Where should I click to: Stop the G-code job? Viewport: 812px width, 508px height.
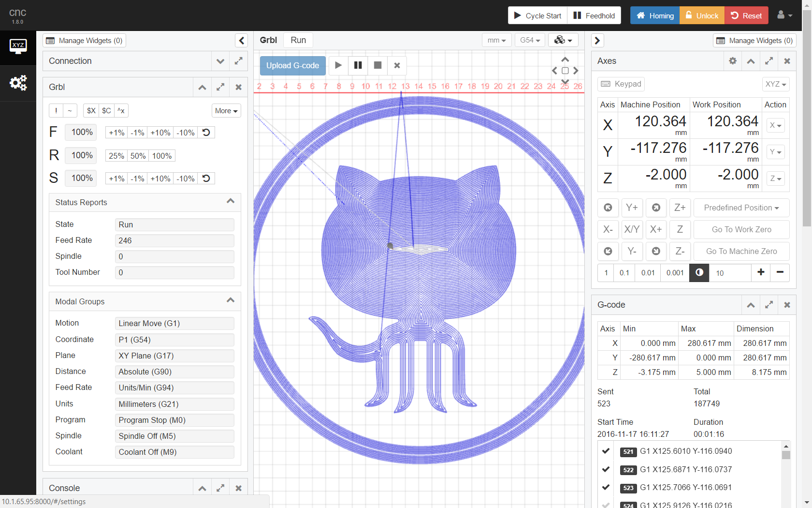pyautogui.click(x=378, y=65)
